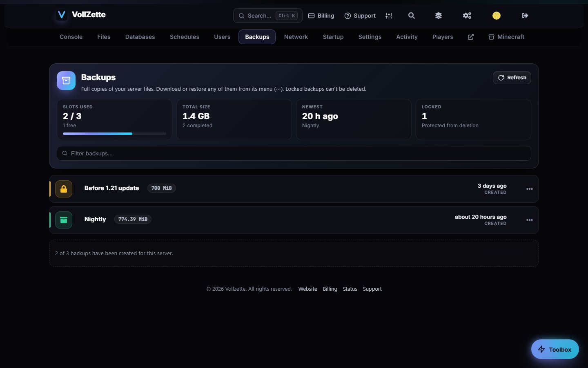Click the VollZette logo icon

click(x=62, y=15)
